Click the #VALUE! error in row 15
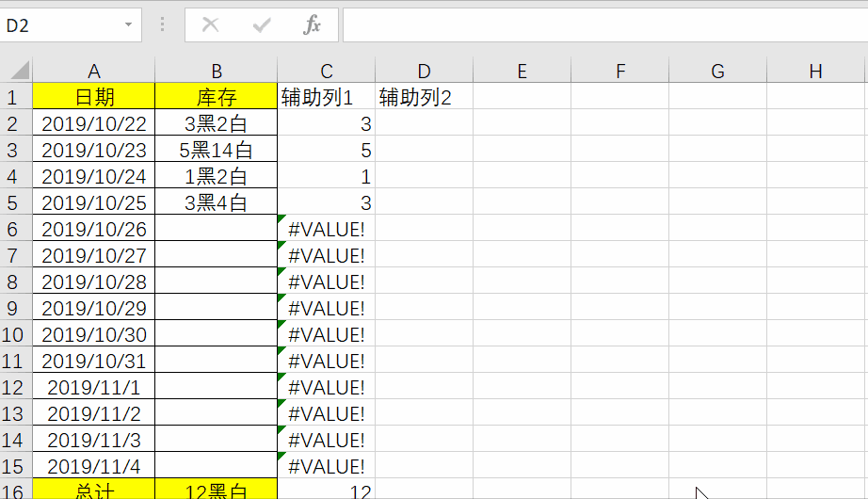 (326, 465)
